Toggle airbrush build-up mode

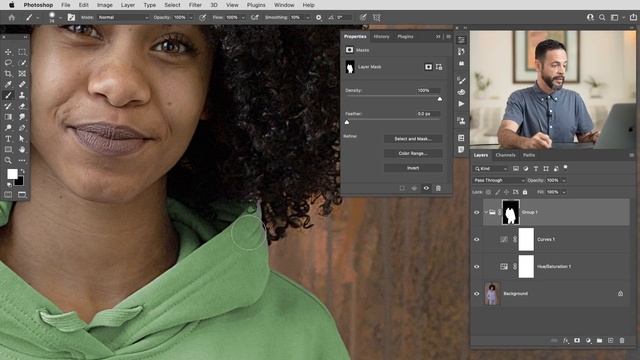(x=255, y=18)
